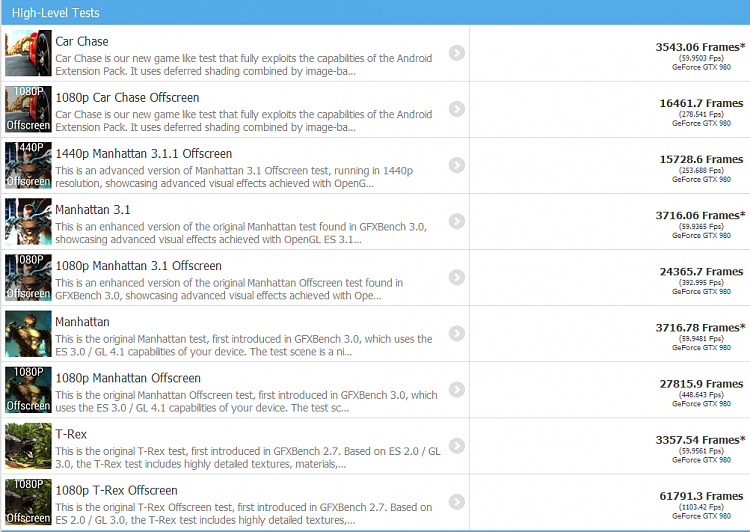Viewport: 750px width, 532px height.
Task: Select the Car Chase test title
Action: click(82, 42)
